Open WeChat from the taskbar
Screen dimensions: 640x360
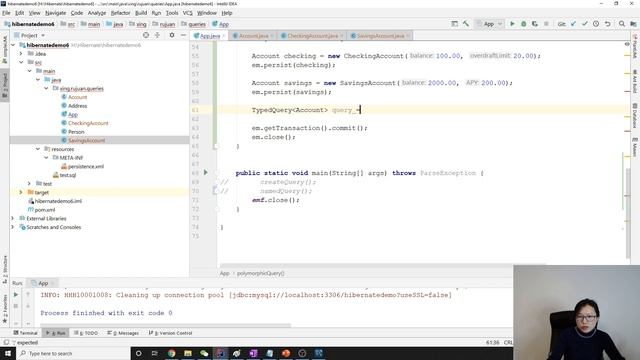pos(204,353)
